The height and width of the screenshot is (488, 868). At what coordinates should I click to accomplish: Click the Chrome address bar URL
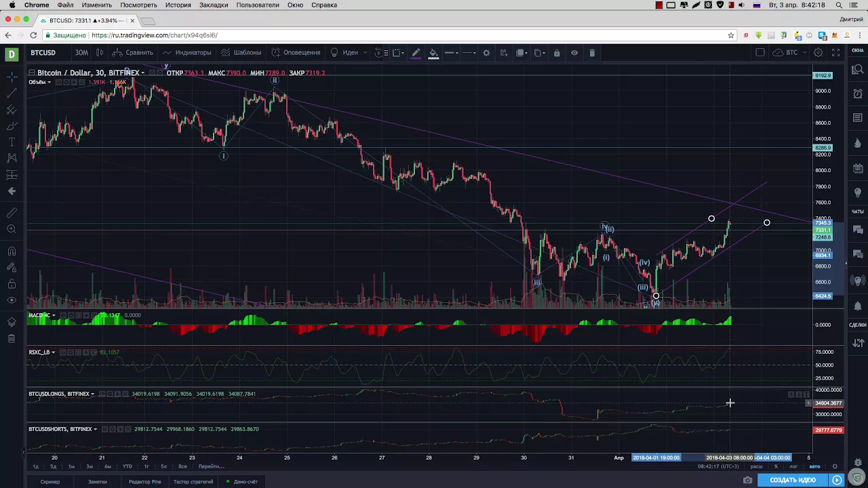pyautogui.click(x=153, y=35)
